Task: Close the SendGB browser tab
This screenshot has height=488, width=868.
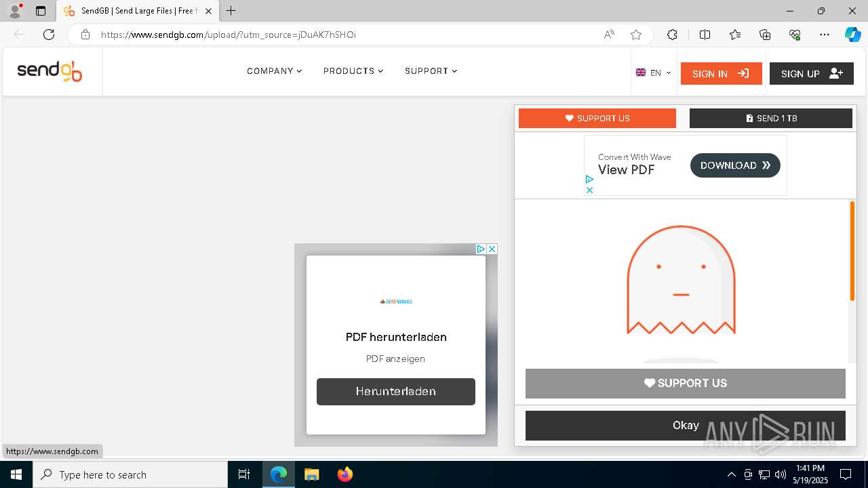Action: [209, 11]
